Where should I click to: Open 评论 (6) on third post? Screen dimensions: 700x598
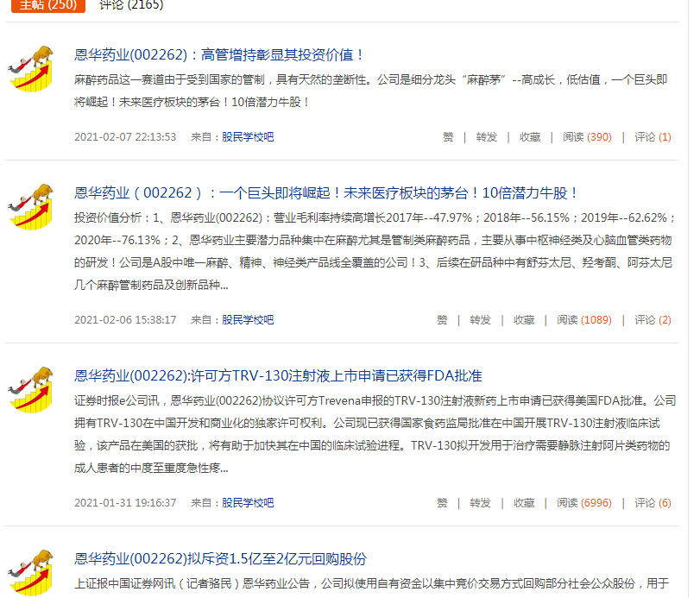653,503
